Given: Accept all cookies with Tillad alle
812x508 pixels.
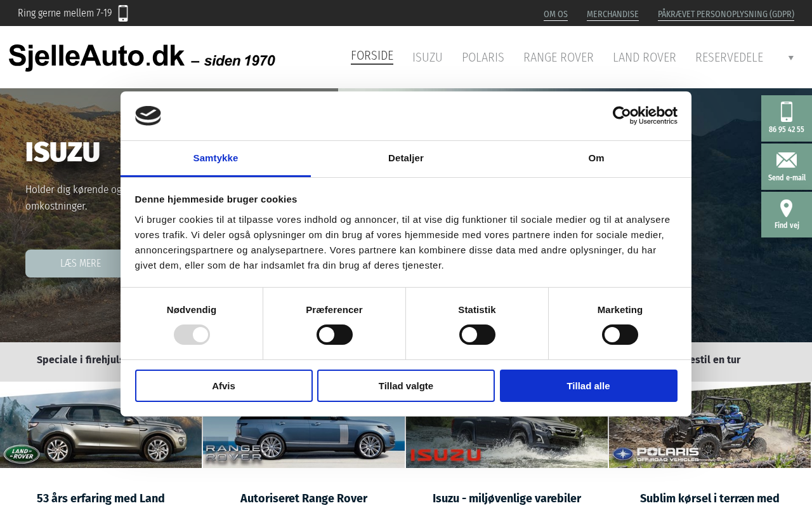Looking at the screenshot, I should coord(589,385).
